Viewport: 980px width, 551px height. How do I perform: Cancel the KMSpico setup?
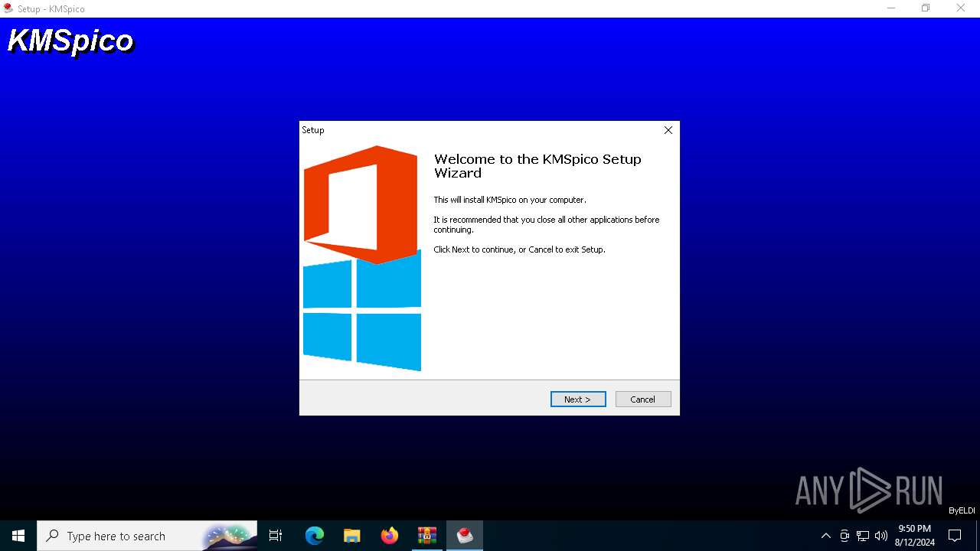tap(643, 399)
